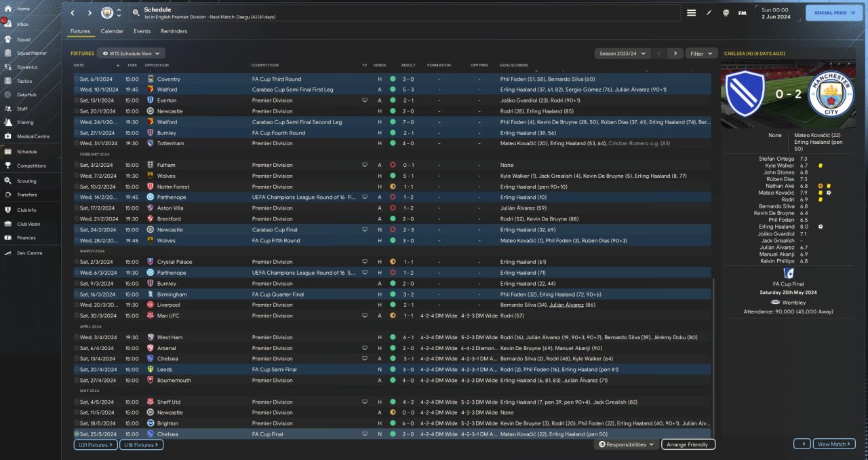The image size is (868, 460).
Task: Go to Transfers in the sidebar
Action: point(27,195)
